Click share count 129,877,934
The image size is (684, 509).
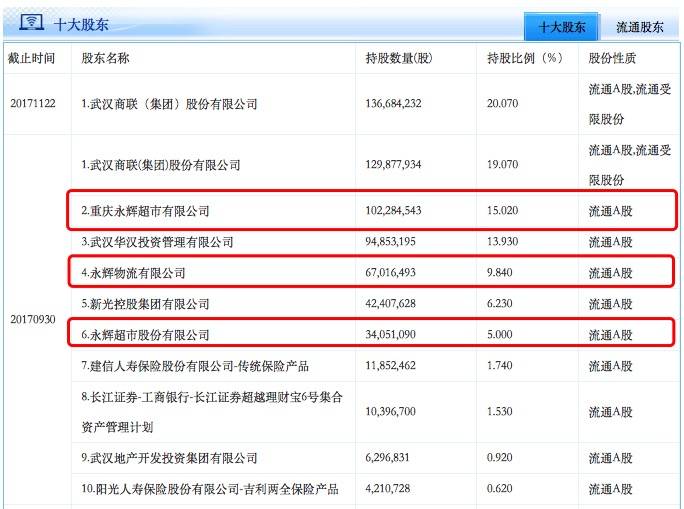(393, 164)
